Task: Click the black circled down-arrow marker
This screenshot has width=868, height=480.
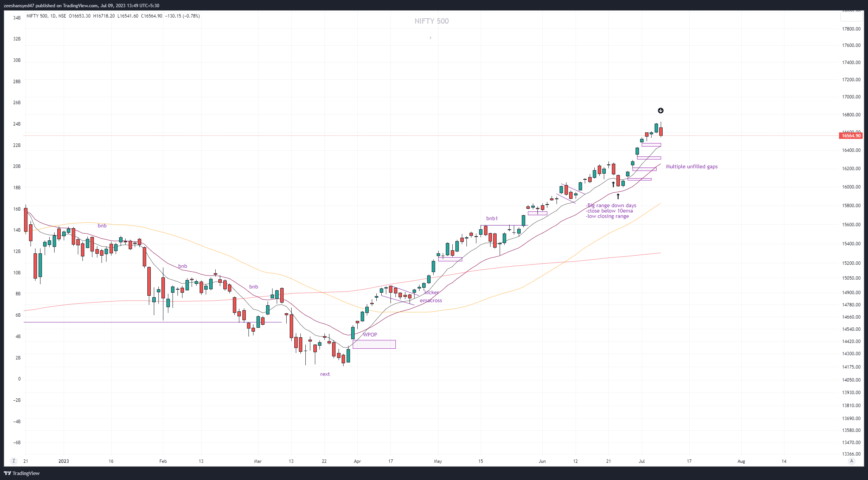Action: (661, 111)
